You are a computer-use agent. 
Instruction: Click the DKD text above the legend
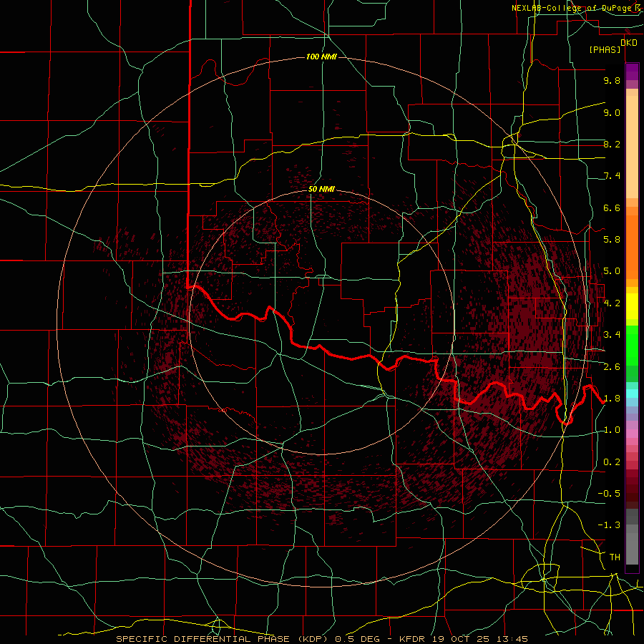coord(629,42)
